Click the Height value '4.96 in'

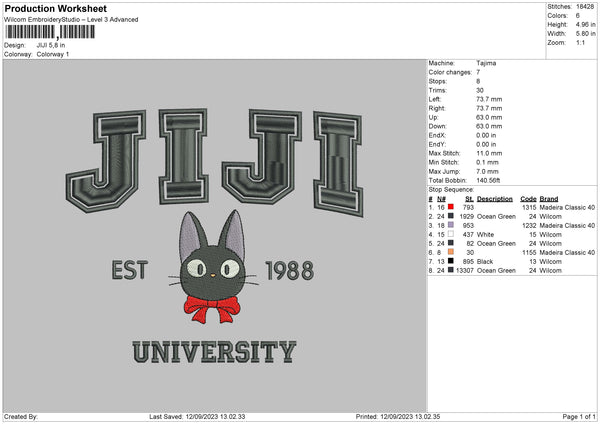[x=585, y=24]
